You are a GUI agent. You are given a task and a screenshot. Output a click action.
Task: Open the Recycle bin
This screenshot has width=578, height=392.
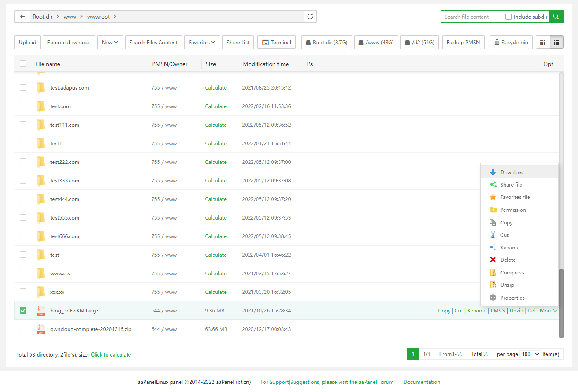tap(511, 42)
